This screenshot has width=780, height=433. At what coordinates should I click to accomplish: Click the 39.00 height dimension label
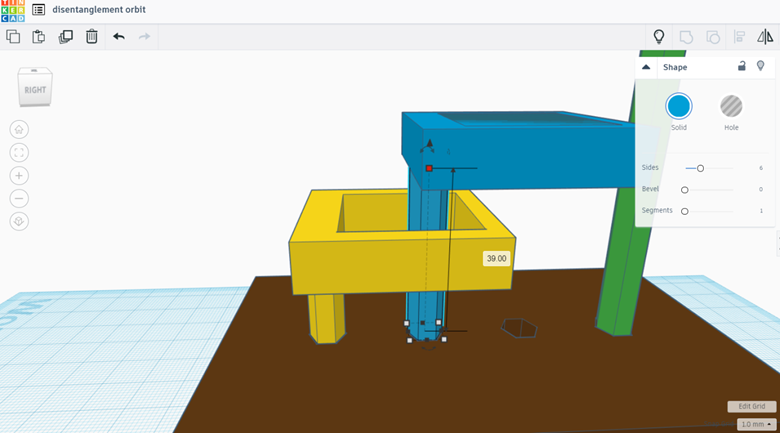[496, 258]
